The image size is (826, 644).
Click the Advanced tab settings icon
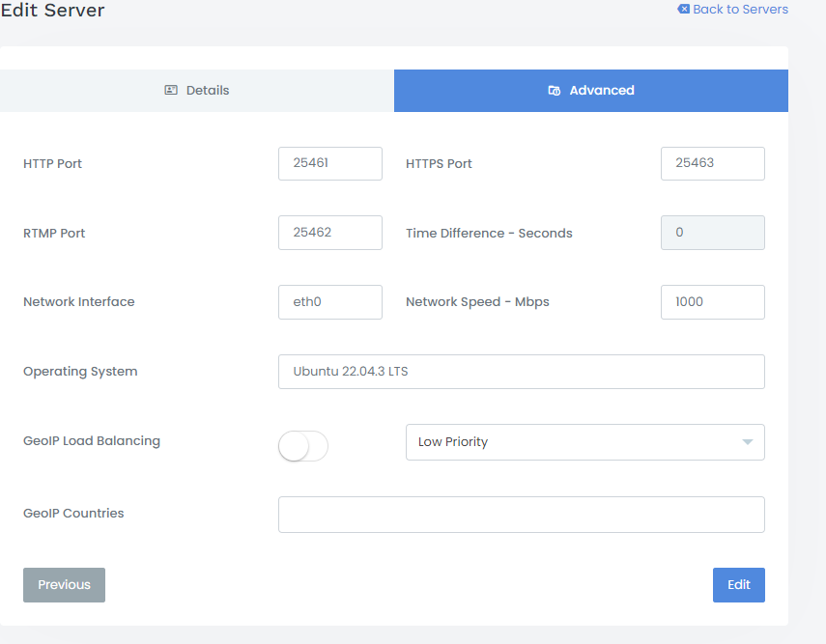pos(555,91)
